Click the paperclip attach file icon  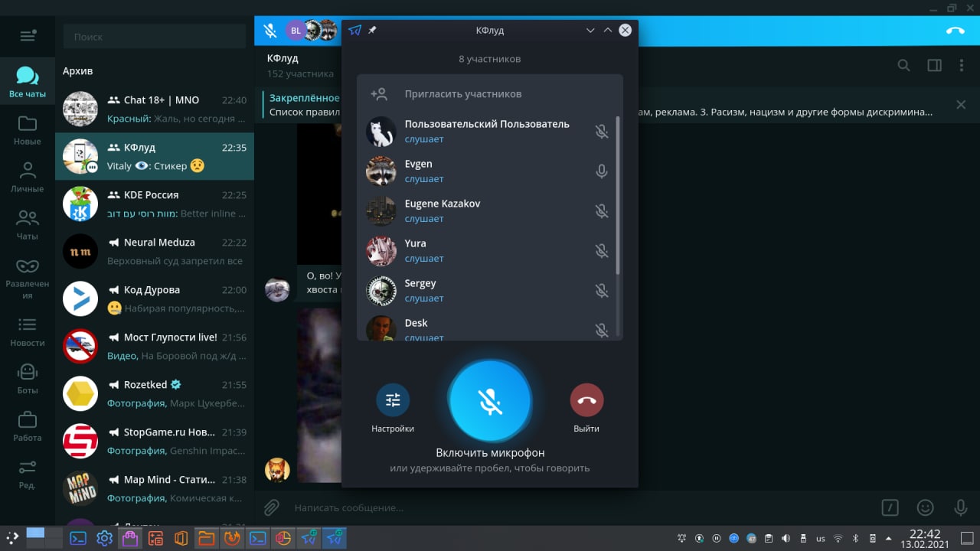pyautogui.click(x=271, y=507)
